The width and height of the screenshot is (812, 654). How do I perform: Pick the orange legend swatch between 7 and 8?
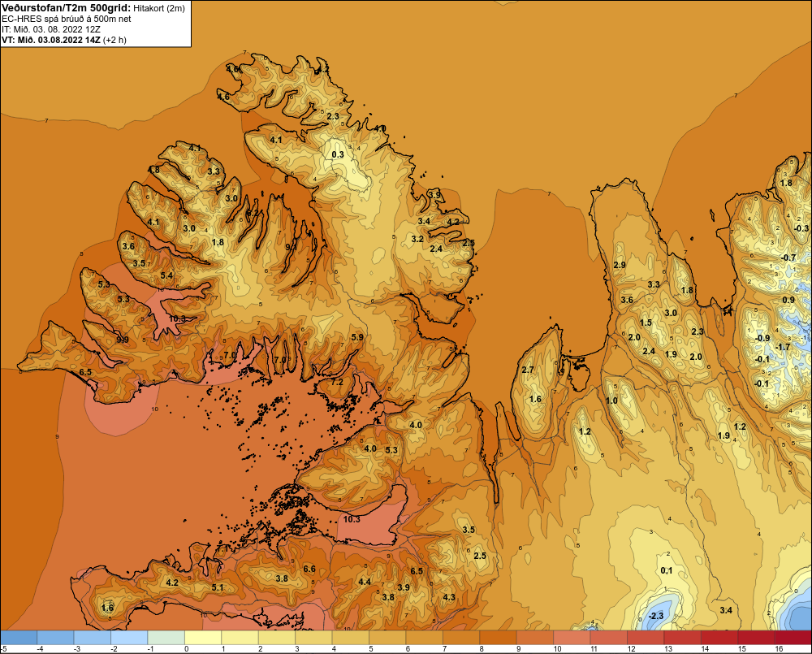[x=461, y=637]
